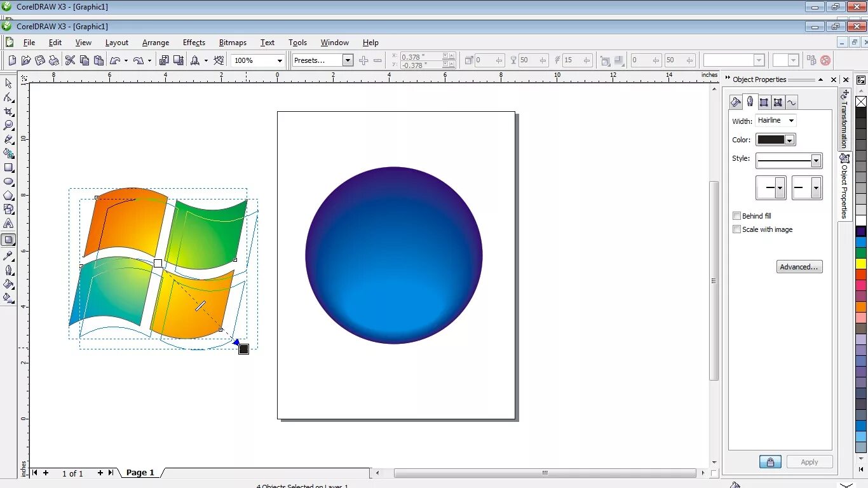Click the Paste icon

coord(98,60)
